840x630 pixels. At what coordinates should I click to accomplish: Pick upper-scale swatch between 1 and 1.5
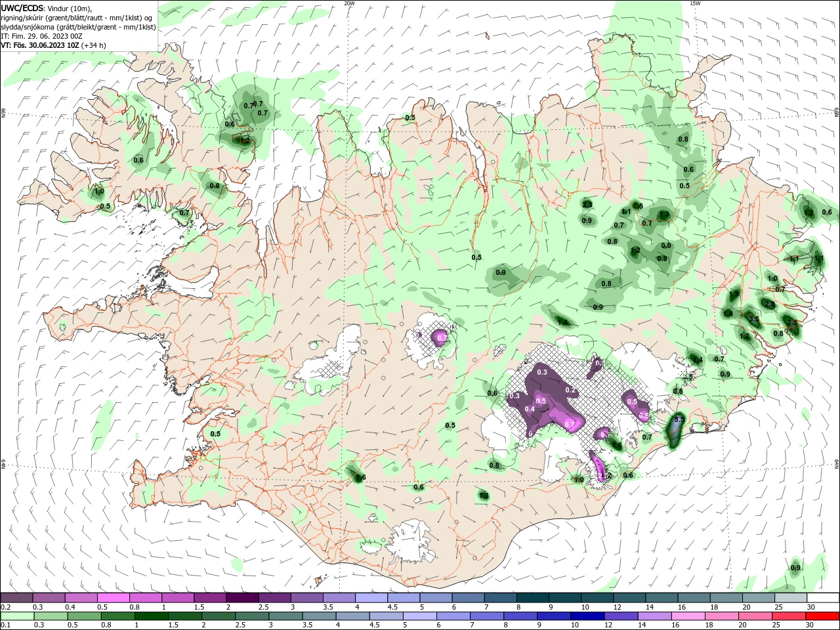pyautogui.click(x=178, y=597)
